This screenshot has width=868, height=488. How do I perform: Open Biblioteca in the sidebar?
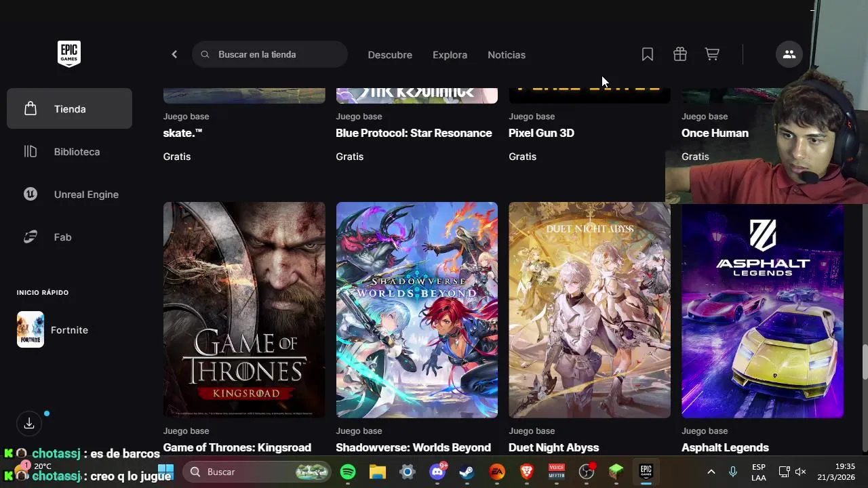69,152
